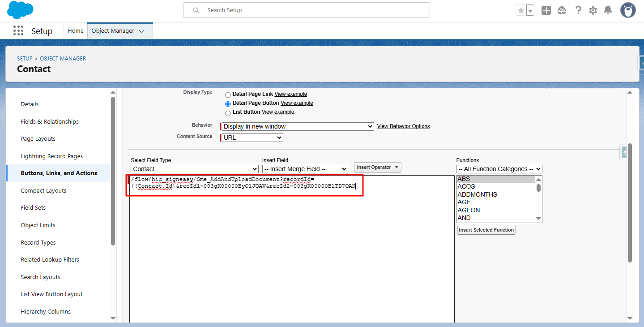Open the Trailhead guidance icon

tap(562, 10)
